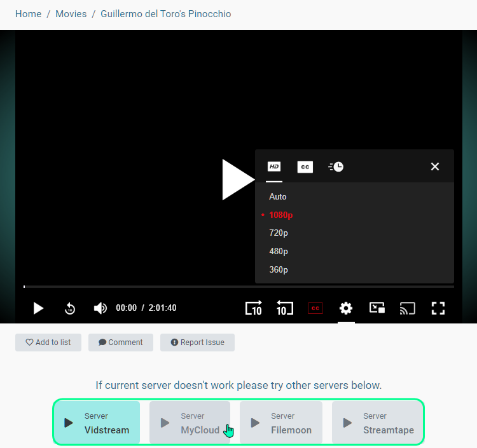Click the small play button in control bar

(x=38, y=308)
